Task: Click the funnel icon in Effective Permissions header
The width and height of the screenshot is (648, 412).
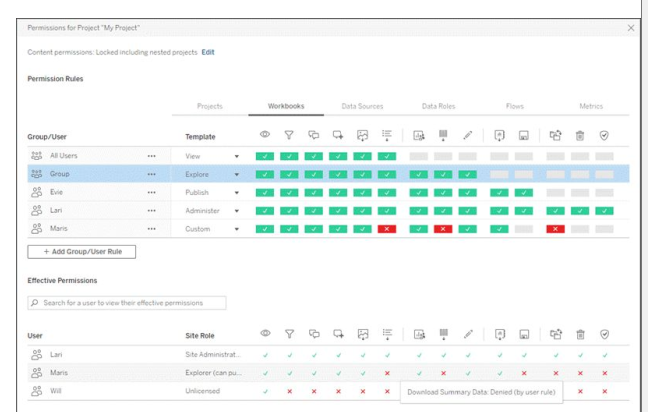Action: click(289, 334)
